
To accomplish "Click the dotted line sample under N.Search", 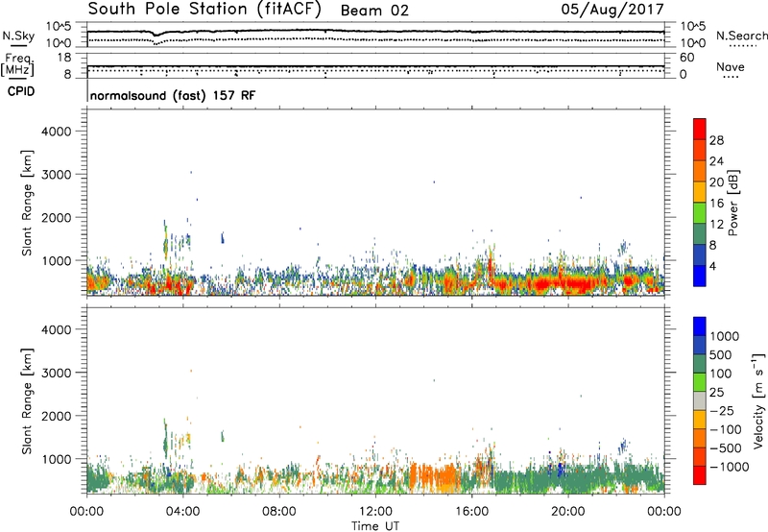I will (743, 46).
